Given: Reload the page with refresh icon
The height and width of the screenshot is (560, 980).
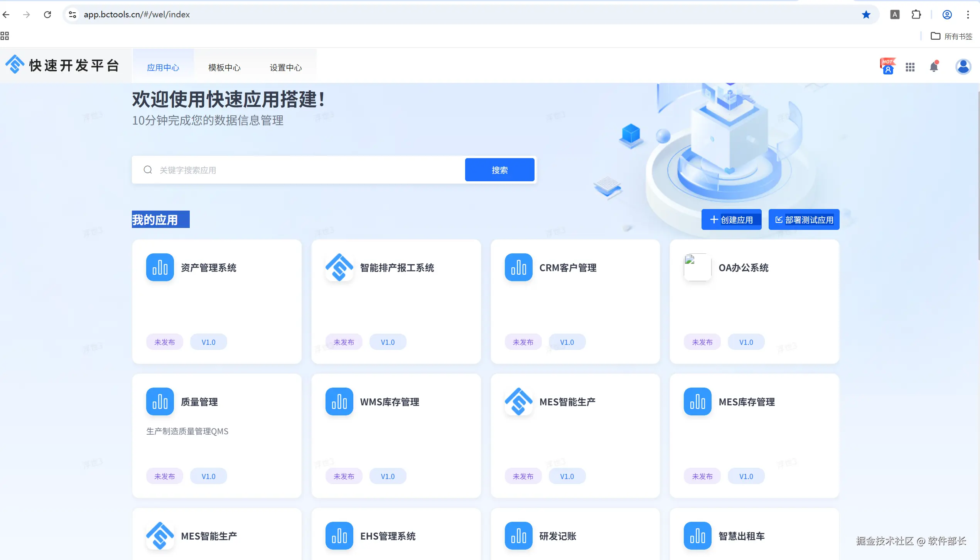Looking at the screenshot, I should [x=47, y=15].
